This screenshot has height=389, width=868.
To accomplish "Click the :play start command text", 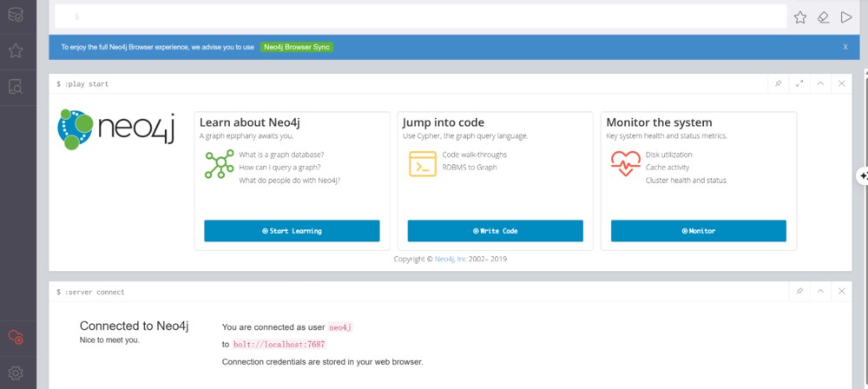I will coord(86,84).
